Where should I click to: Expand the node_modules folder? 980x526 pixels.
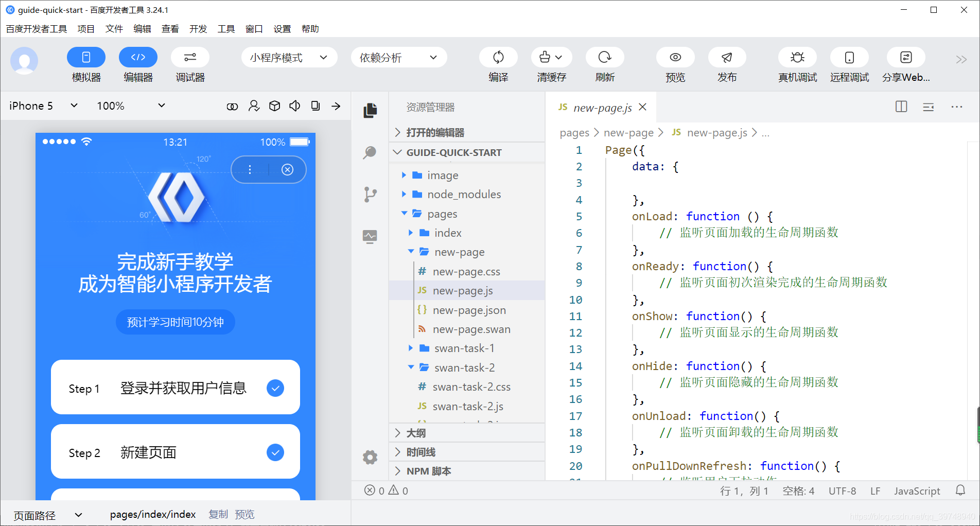[x=463, y=194]
